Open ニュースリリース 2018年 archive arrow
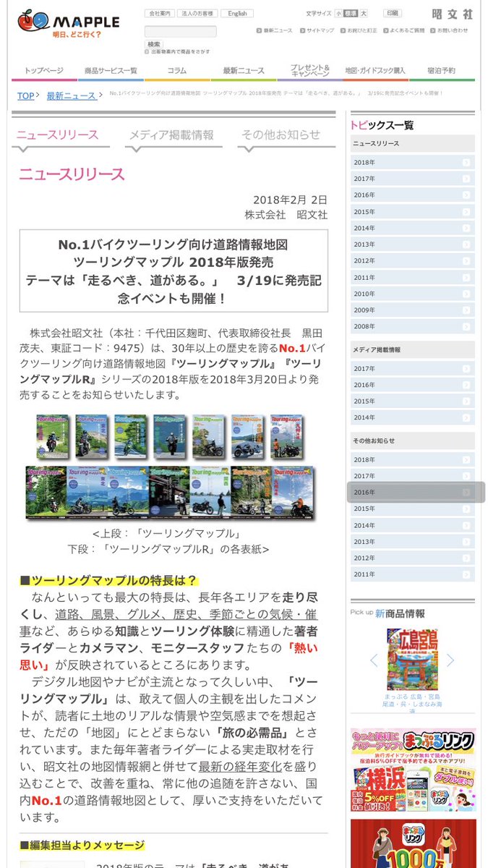 click(x=466, y=163)
